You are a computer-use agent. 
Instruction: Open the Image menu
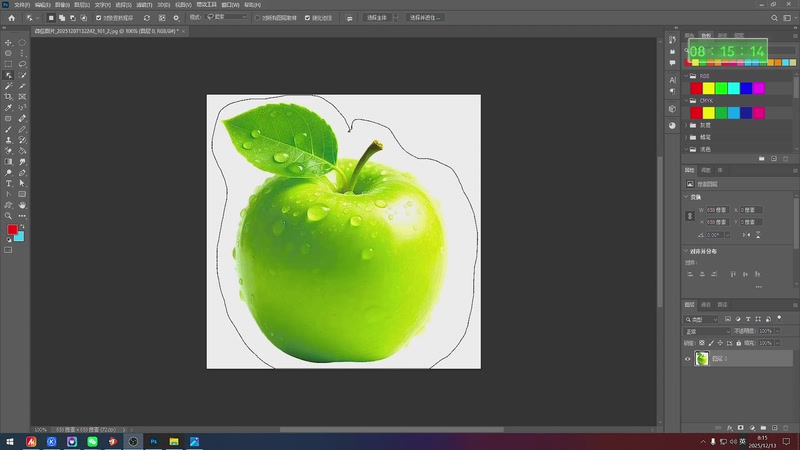click(62, 5)
